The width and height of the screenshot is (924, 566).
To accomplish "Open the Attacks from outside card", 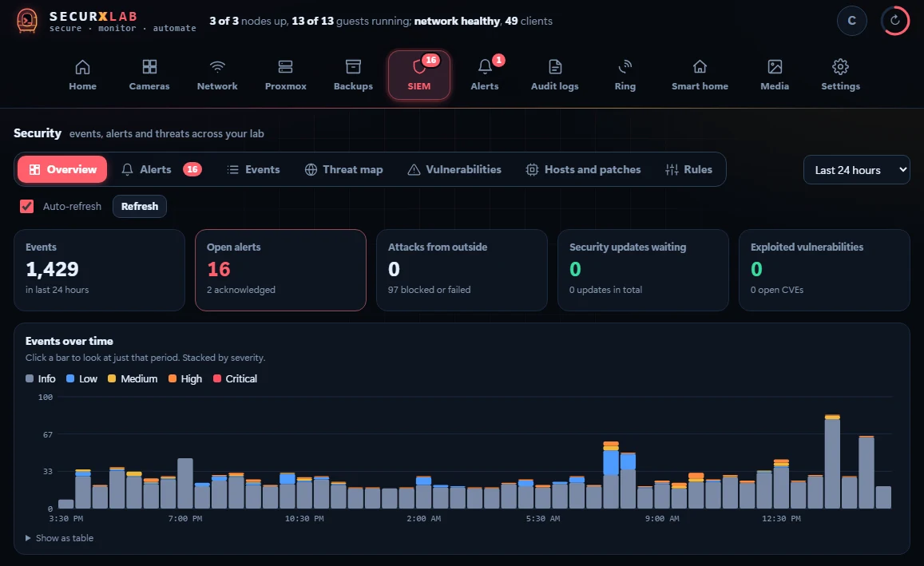I will point(462,271).
